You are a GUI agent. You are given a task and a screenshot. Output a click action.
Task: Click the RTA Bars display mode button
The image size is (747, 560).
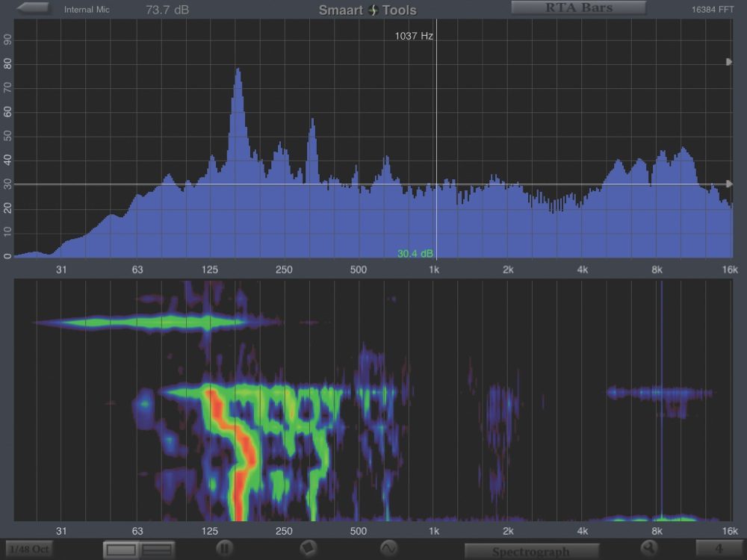[578, 7]
